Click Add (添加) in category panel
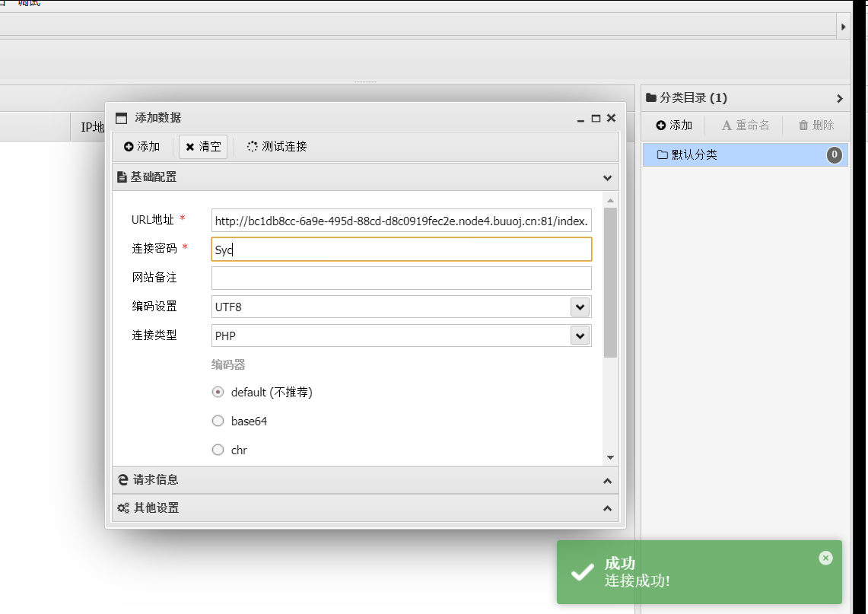Screen dimensions: 868x614 click(674, 125)
